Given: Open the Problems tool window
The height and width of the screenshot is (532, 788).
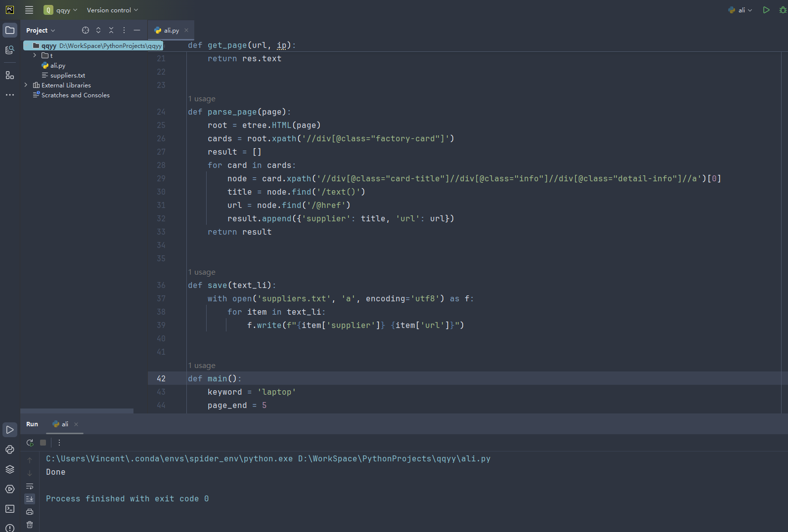Looking at the screenshot, I should (10, 528).
